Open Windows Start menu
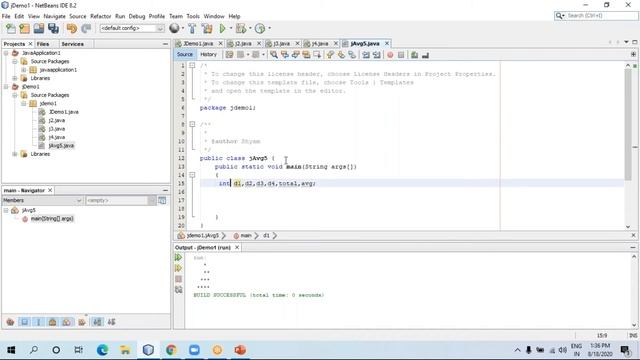640x360 pixels. (x=11, y=350)
